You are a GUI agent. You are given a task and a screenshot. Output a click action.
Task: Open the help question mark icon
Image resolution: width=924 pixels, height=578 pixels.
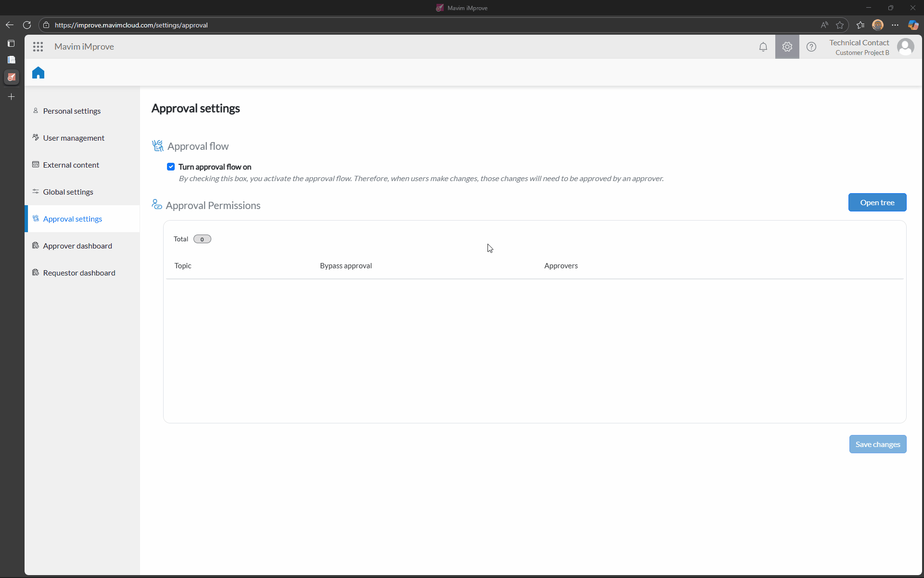[811, 47]
